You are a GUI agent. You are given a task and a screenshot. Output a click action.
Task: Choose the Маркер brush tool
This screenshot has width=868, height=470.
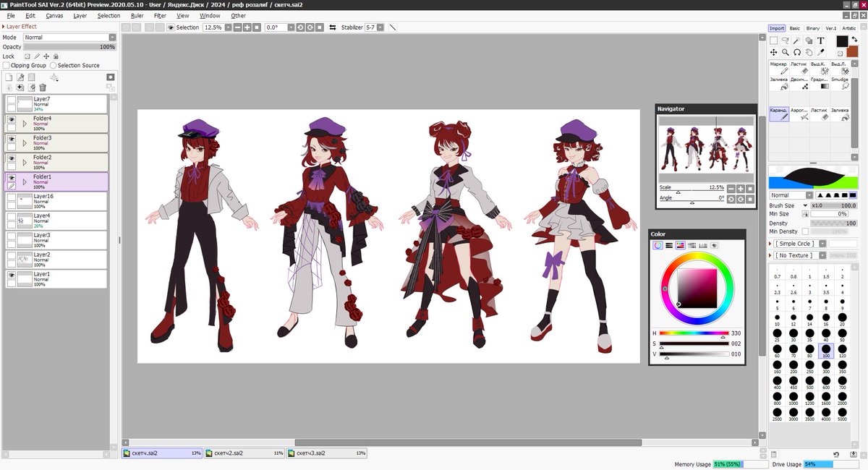point(779,67)
